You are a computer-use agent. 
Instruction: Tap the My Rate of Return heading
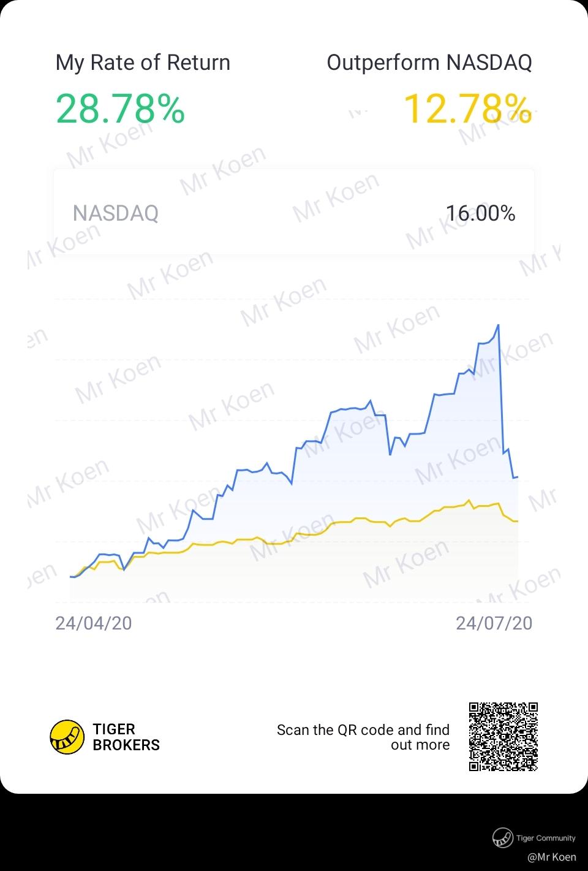pos(143,63)
